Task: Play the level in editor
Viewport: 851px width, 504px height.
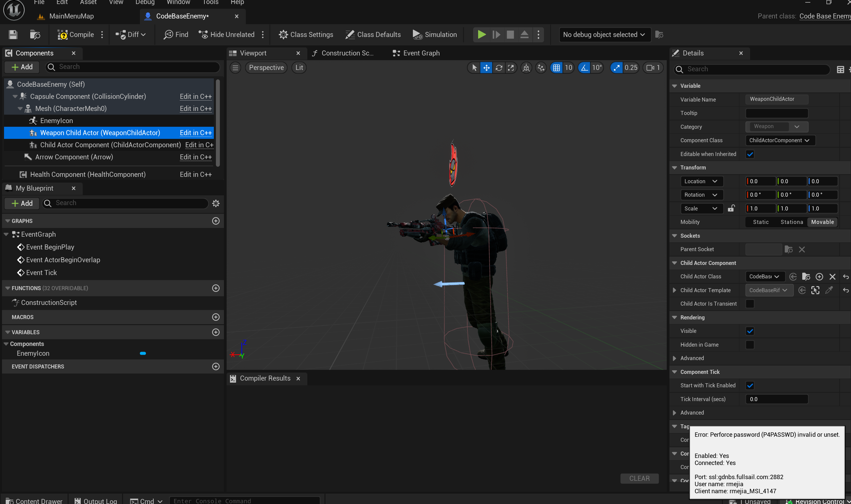Action: click(481, 35)
